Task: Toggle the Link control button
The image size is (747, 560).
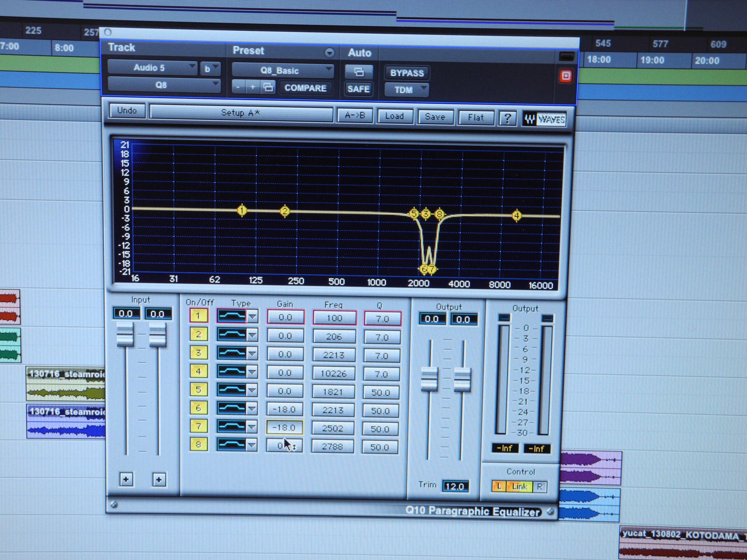Action: click(519, 487)
